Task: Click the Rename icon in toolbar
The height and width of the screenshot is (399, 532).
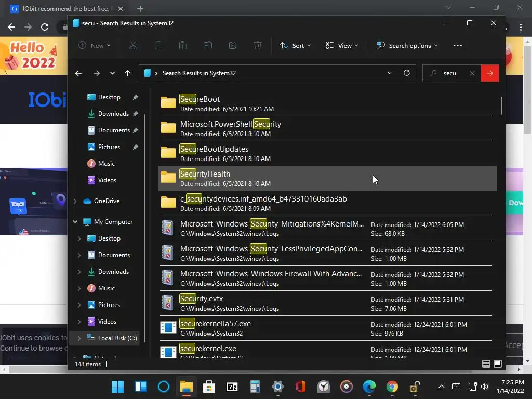Action: 208,46
